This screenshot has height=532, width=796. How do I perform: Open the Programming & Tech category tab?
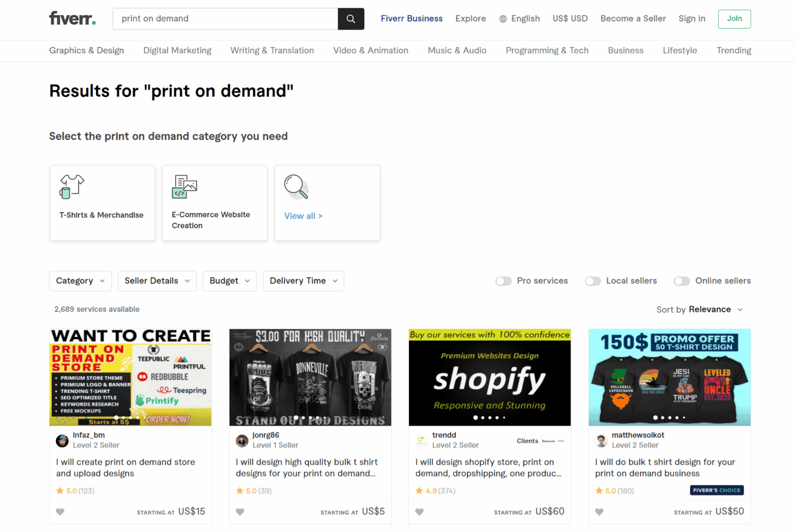(547, 50)
